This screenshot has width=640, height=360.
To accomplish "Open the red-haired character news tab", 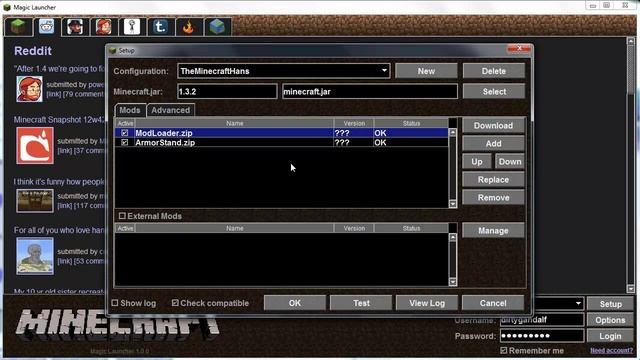I will click(x=104, y=27).
